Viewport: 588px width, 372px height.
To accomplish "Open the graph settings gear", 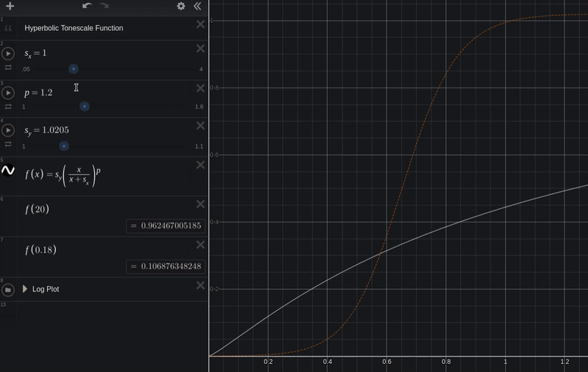I will pos(181,7).
